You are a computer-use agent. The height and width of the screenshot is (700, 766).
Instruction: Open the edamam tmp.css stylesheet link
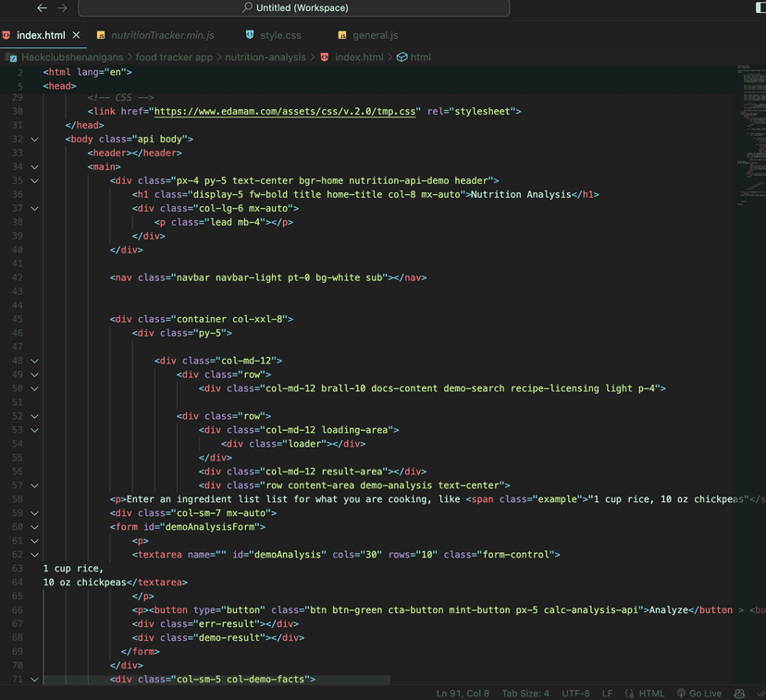tap(287, 111)
